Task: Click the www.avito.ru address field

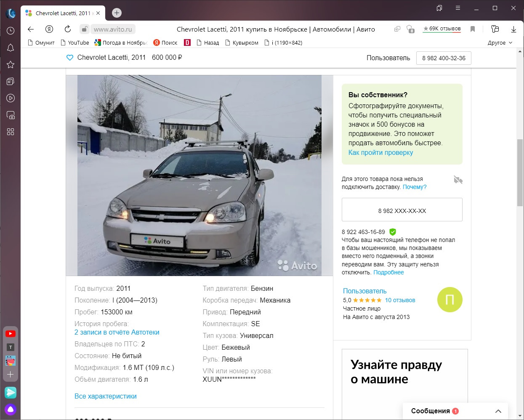Action: point(112,29)
